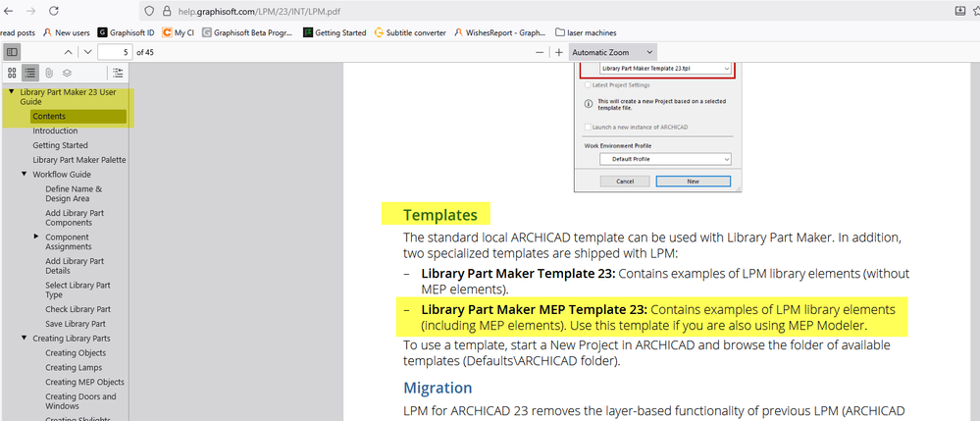This screenshot has height=421, width=980.
Task: Open the tracking protection shield icon
Action: (x=149, y=11)
